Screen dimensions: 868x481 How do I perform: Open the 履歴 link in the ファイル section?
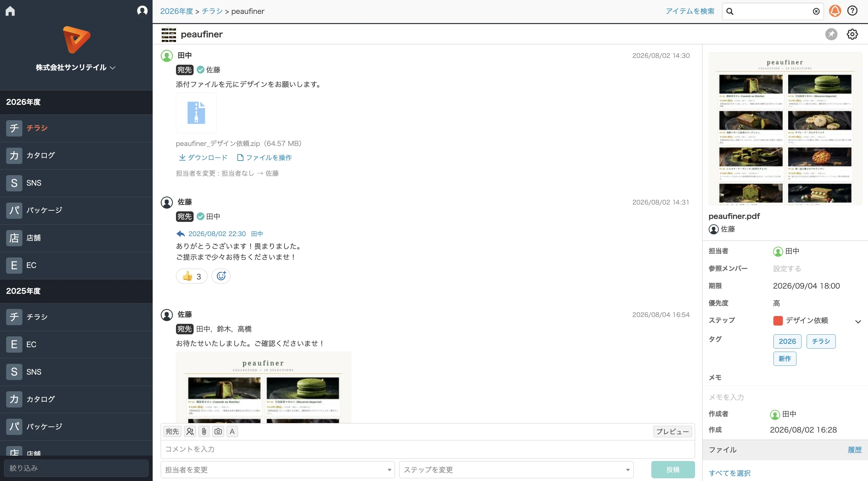coord(854,450)
